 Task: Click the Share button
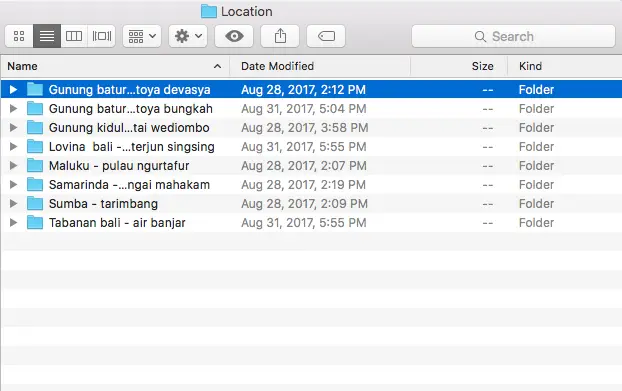pos(280,36)
